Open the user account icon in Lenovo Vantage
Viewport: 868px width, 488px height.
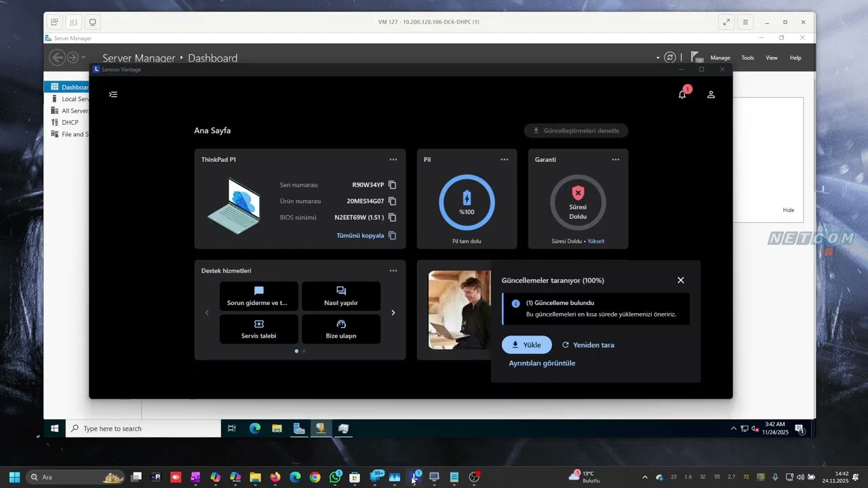point(711,94)
